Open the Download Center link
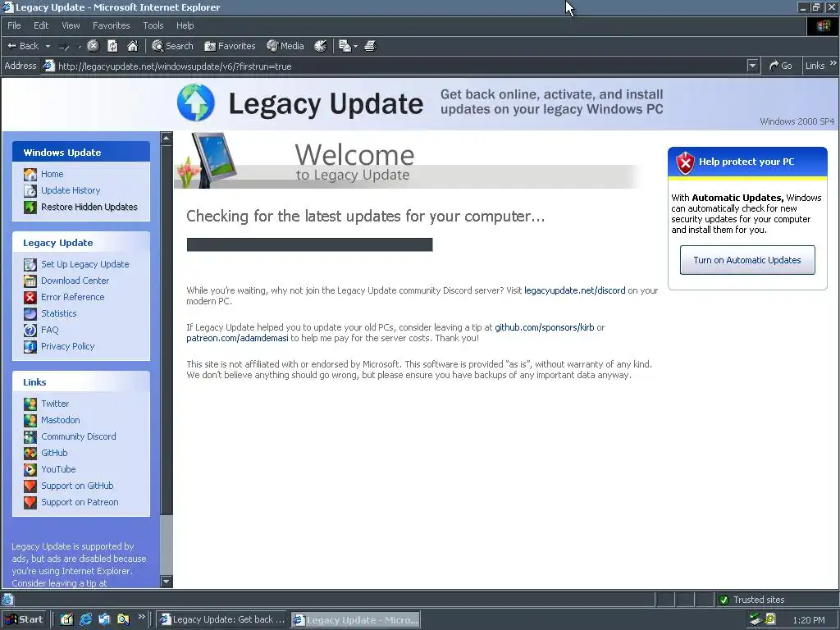Screen dimensions: 840x630 [x=75, y=281]
